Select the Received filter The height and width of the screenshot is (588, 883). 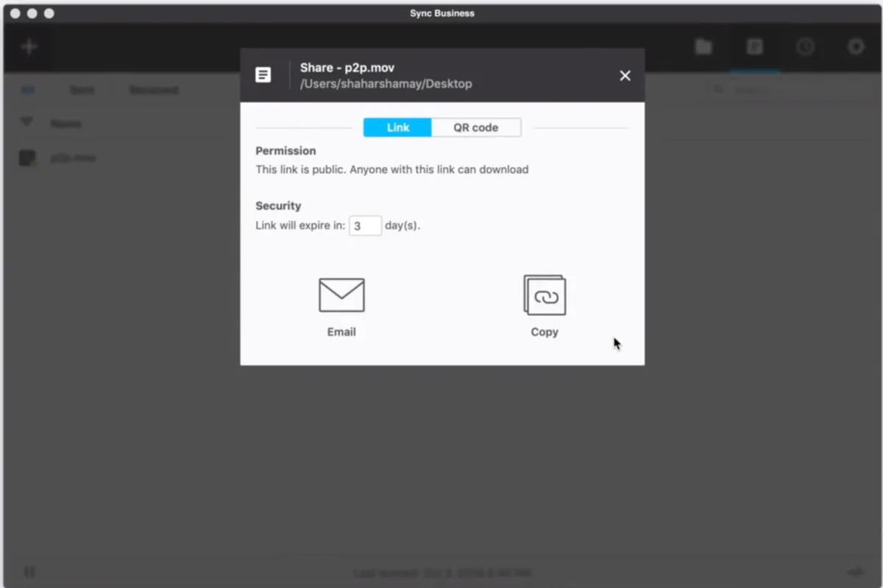tap(153, 89)
